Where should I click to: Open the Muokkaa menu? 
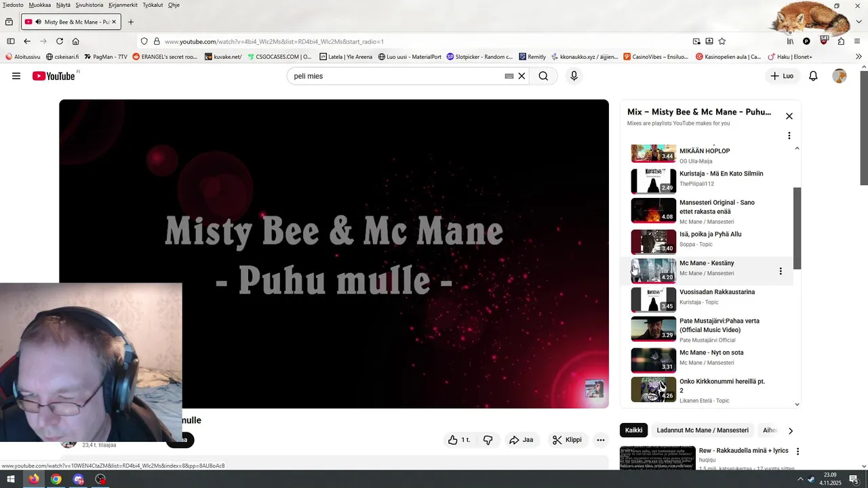coord(40,5)
